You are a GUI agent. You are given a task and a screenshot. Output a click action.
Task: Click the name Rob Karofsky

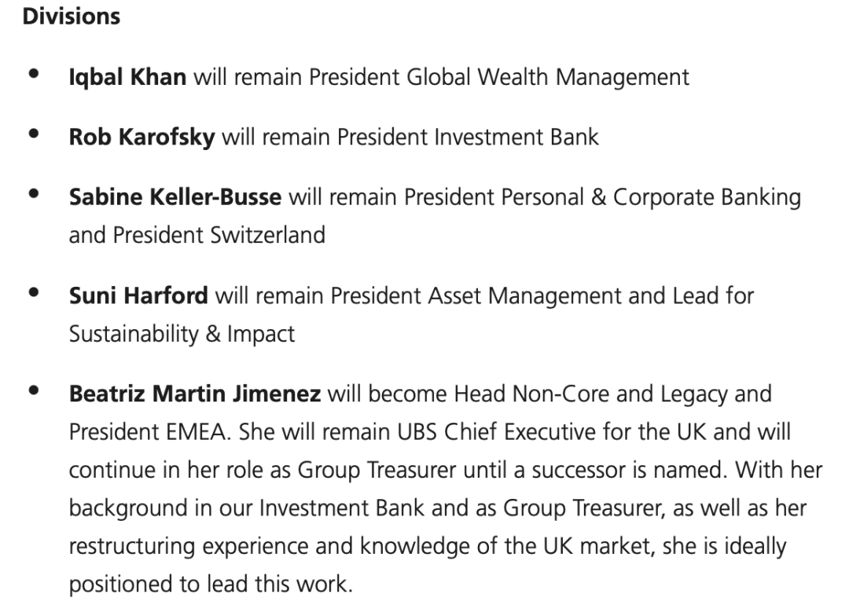click(x=141, y=137)
